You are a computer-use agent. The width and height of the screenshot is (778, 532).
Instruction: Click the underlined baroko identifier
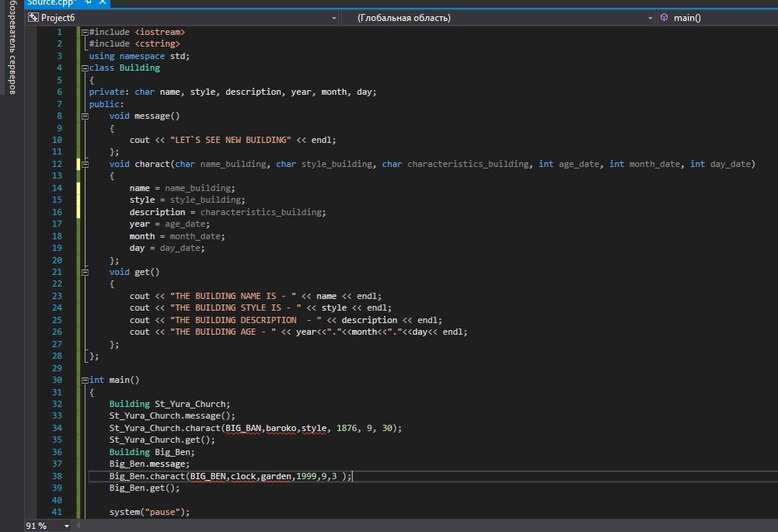click(281, 428)
